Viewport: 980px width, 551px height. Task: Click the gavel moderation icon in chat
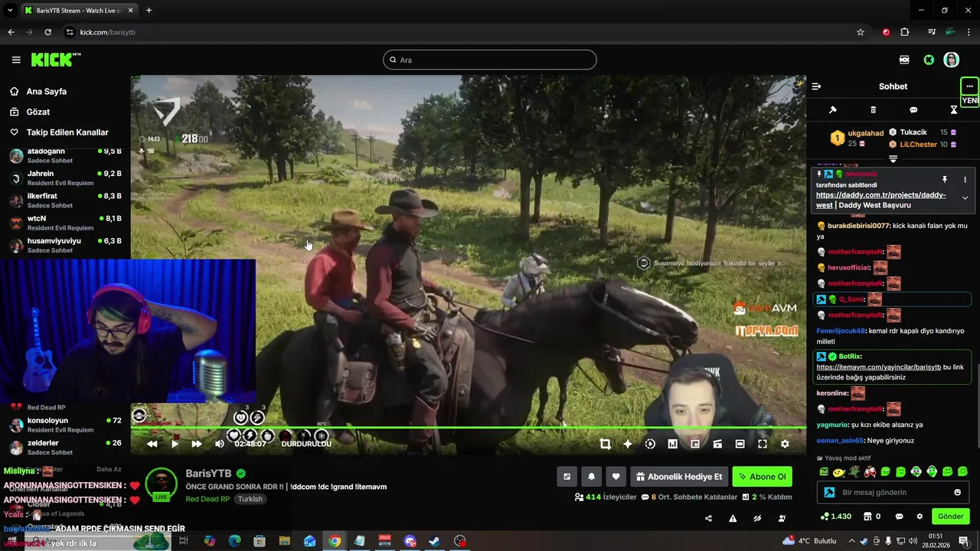pyautogui.click(x=833, y=110)
